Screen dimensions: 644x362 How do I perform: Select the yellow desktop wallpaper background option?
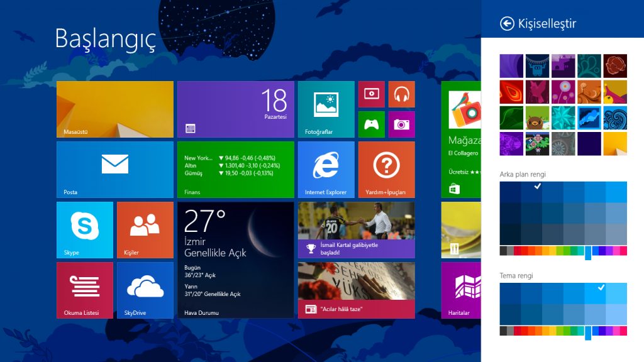(x=615, y=144)
